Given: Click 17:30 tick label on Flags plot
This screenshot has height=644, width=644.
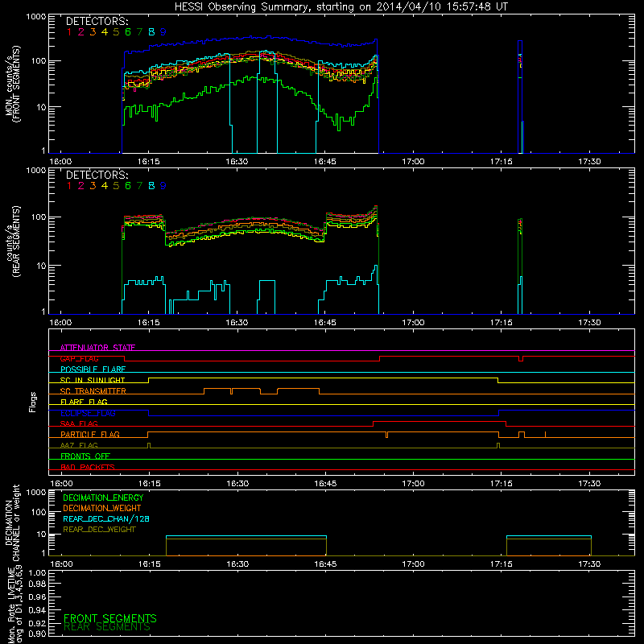Looking at the screenshot, I should (x=589, y=484).
